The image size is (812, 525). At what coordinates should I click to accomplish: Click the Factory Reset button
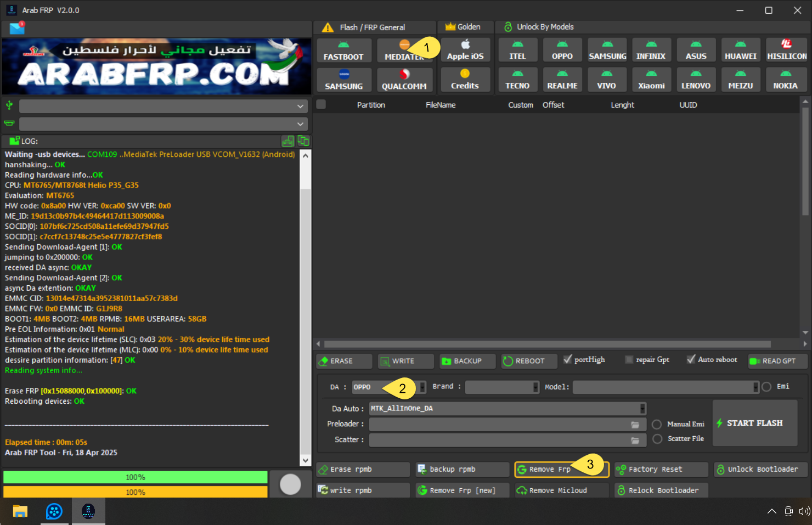tap(661, 470)
